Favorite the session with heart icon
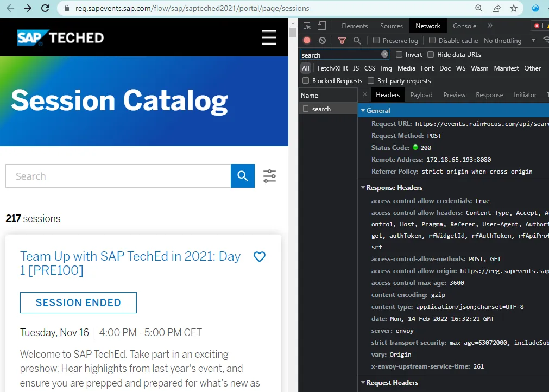This screenshot has width=549, height=392. click(260, 257)
